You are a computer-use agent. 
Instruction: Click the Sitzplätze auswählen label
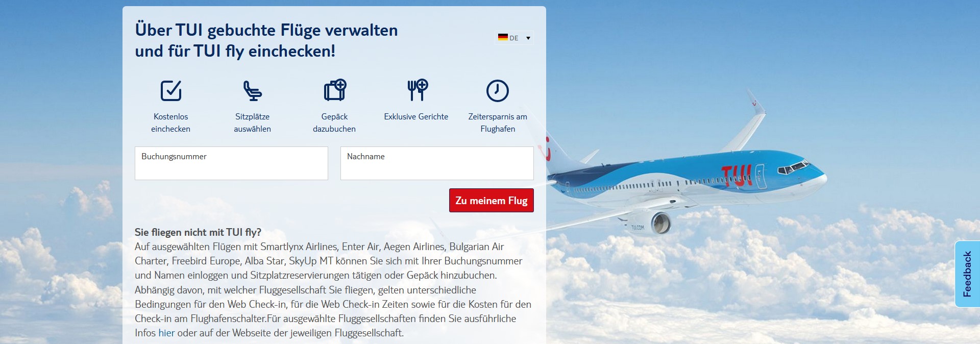tap(252, 122)
